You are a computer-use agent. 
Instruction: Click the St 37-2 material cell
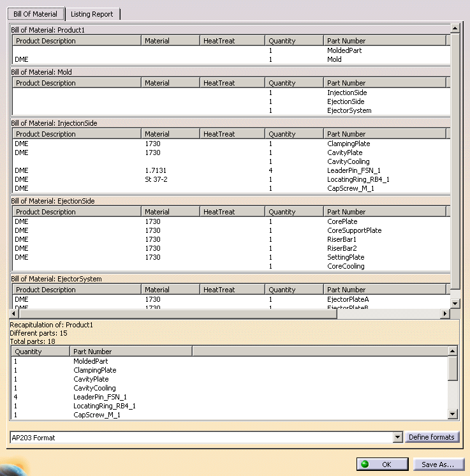click(x=156, y=179)
